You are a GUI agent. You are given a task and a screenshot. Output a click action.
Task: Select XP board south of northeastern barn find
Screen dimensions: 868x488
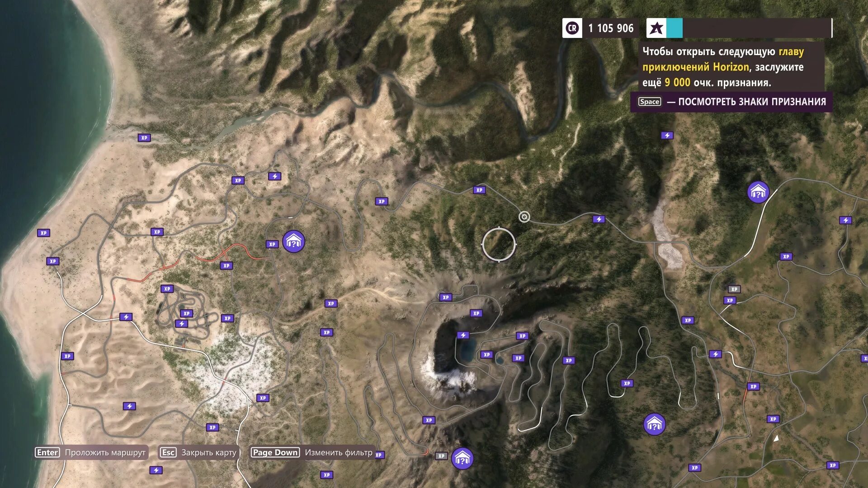[x=786, y=257]
